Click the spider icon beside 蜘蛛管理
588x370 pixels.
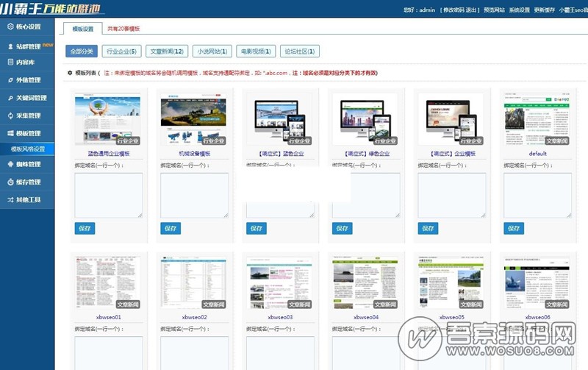10,164
